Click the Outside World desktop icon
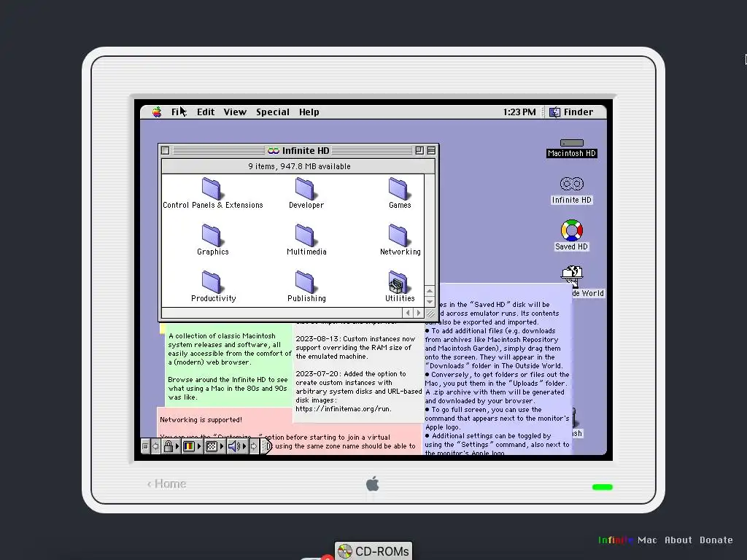 point(573,276)
